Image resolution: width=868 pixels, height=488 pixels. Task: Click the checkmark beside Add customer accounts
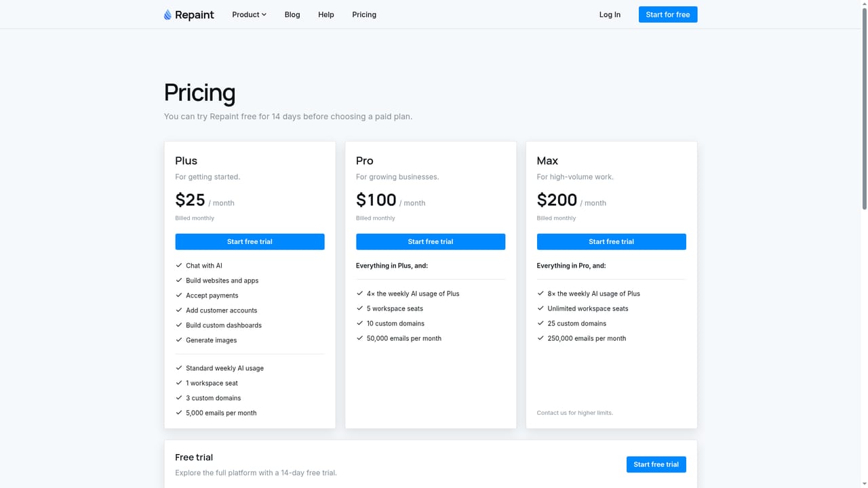click(179, 310)
